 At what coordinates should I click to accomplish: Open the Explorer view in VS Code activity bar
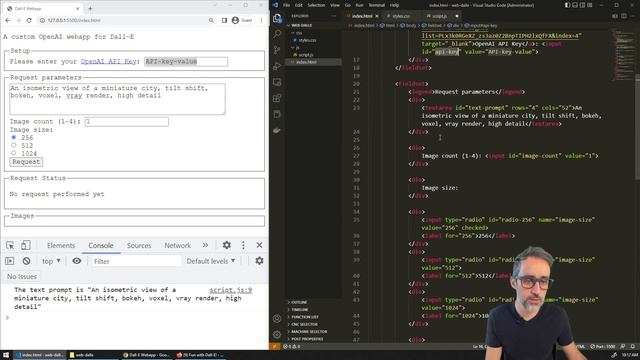click(x=277, y=18)
